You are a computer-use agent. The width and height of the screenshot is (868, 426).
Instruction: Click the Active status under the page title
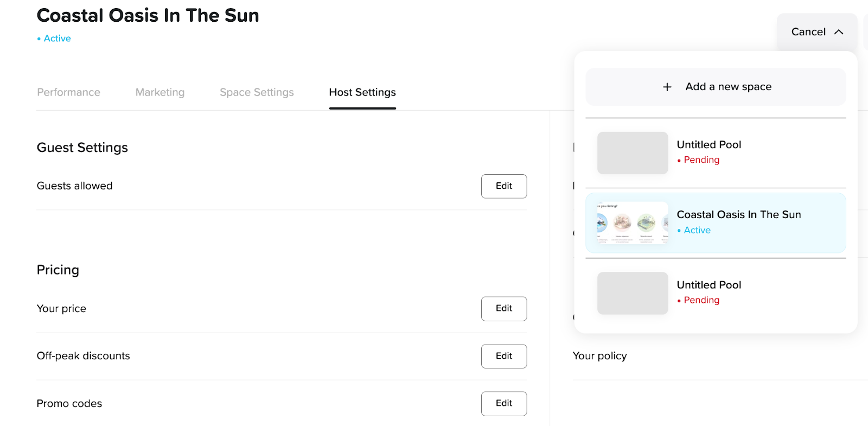[x=57, y=39]
